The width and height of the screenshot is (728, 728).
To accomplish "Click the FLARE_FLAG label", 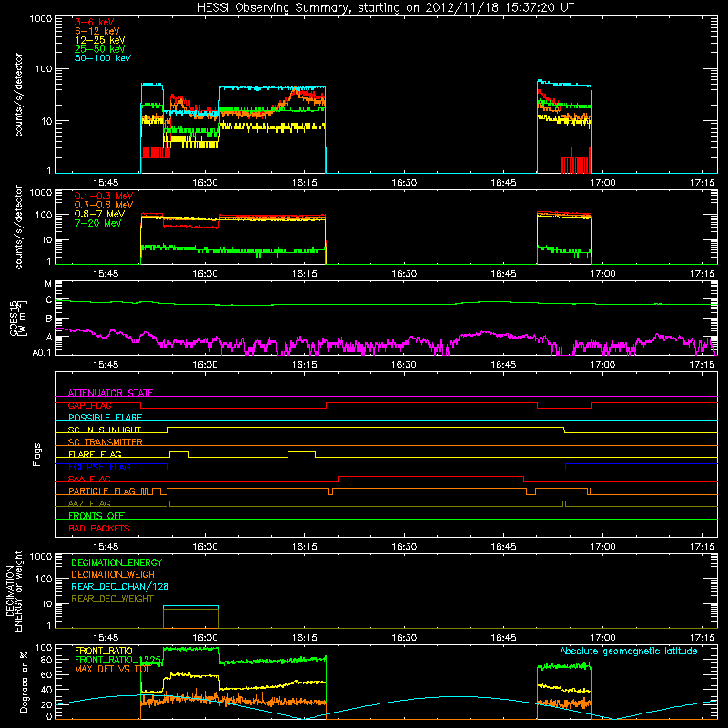I will pos(95,454).
